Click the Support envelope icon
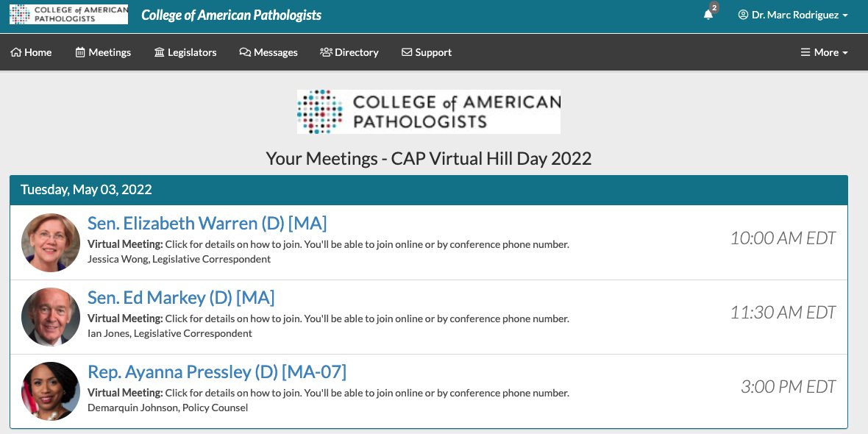The height and width of the screenshot is (434, 868). (407, 52)
